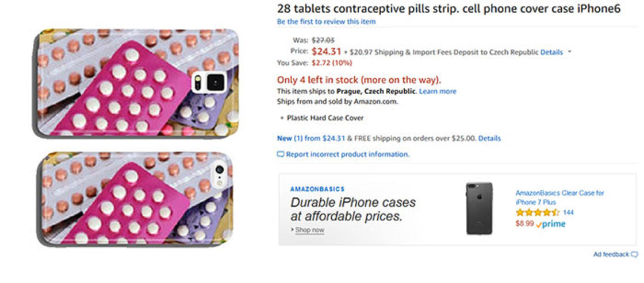
Task: Open Details link next to Czech Republic
Action: [x=551, y=52]
